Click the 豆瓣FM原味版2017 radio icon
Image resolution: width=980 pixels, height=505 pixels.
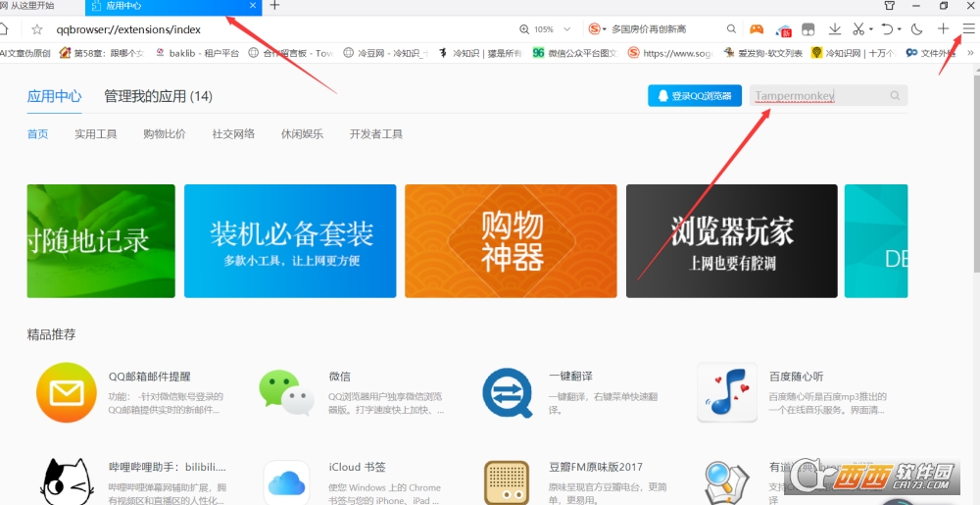point(507,482)
